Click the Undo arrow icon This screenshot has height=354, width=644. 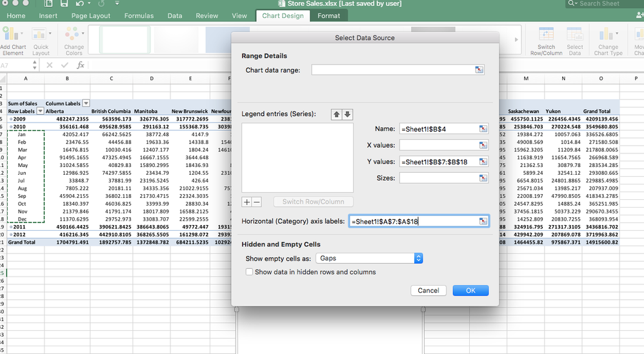click(x=79, y=4)
